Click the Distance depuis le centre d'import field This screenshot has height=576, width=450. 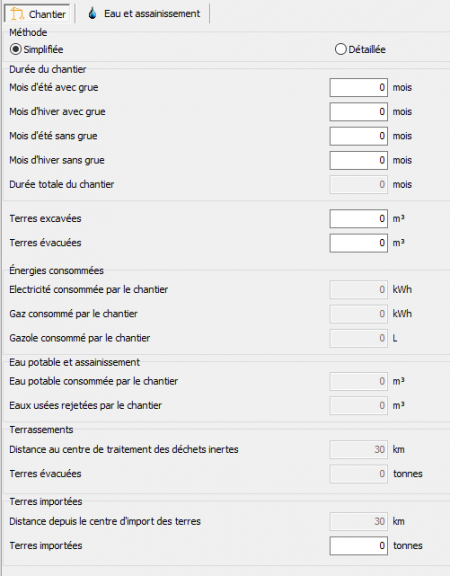pos(359,521)
